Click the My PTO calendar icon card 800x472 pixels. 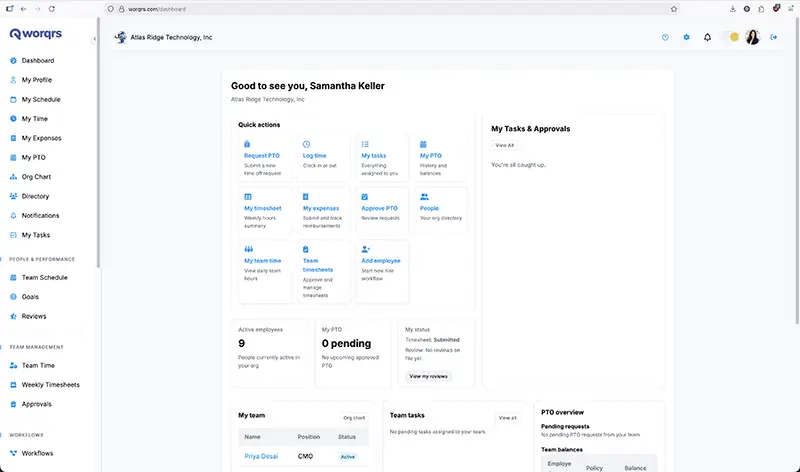point(423,144)
